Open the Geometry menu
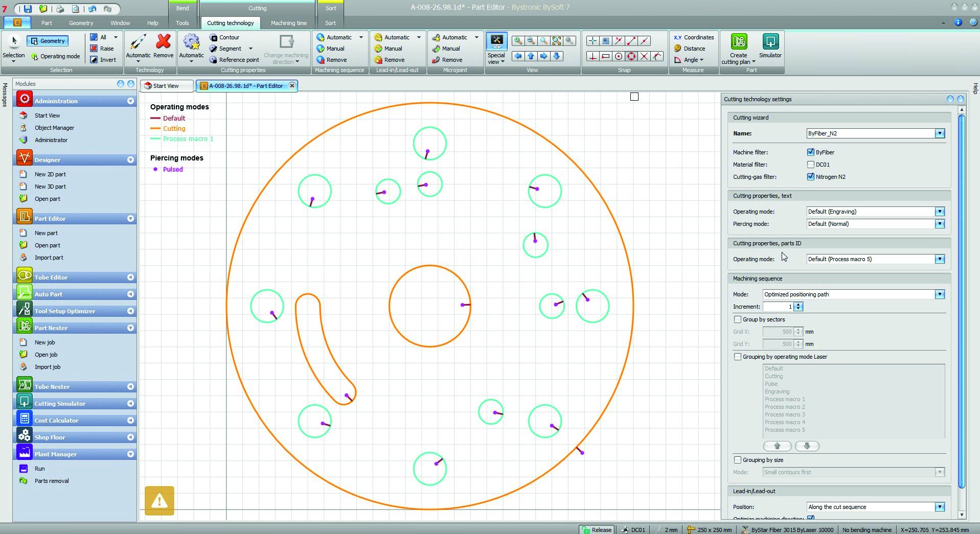Viewport: 980px width, 534px height. [81, 23]
